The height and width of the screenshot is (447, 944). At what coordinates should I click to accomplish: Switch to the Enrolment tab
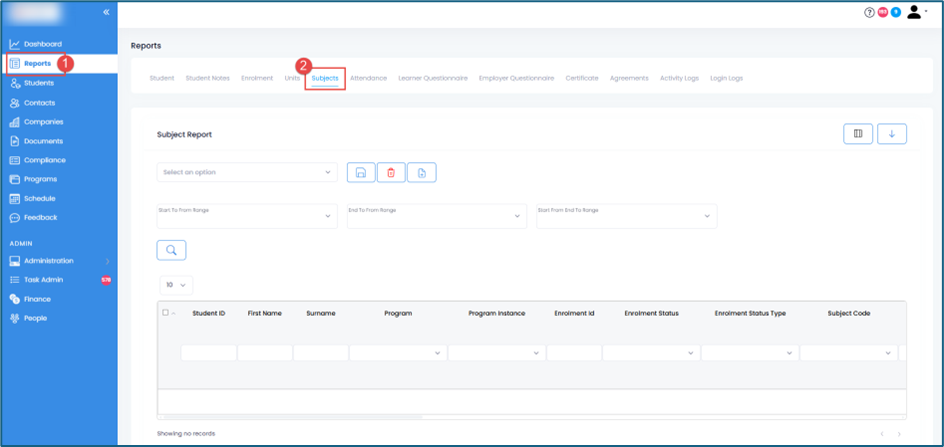257,78
